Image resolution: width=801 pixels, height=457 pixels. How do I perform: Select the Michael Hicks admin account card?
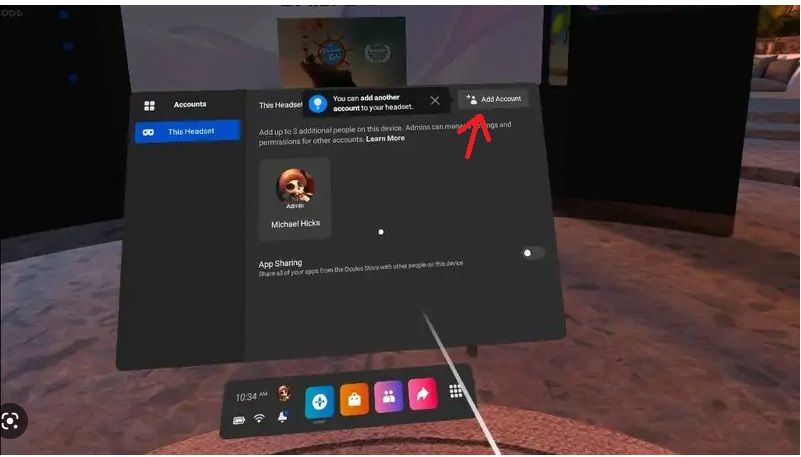click(295, 199)
